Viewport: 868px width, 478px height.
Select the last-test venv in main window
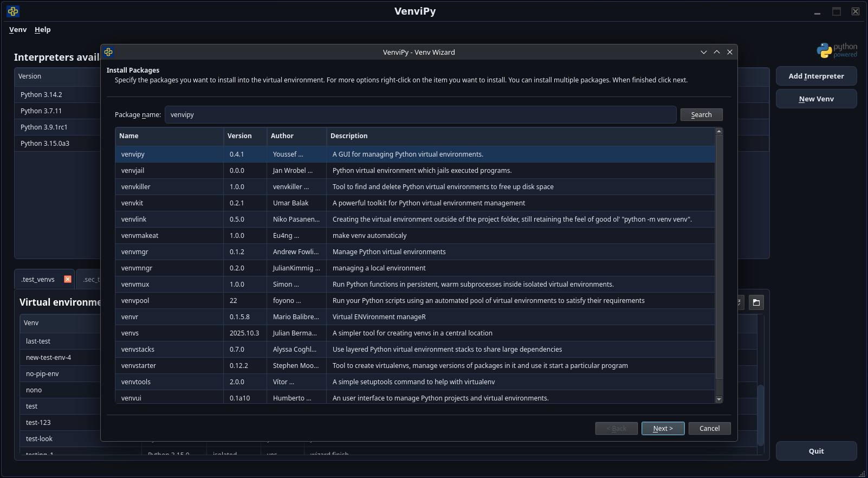[x=60, y=341]
